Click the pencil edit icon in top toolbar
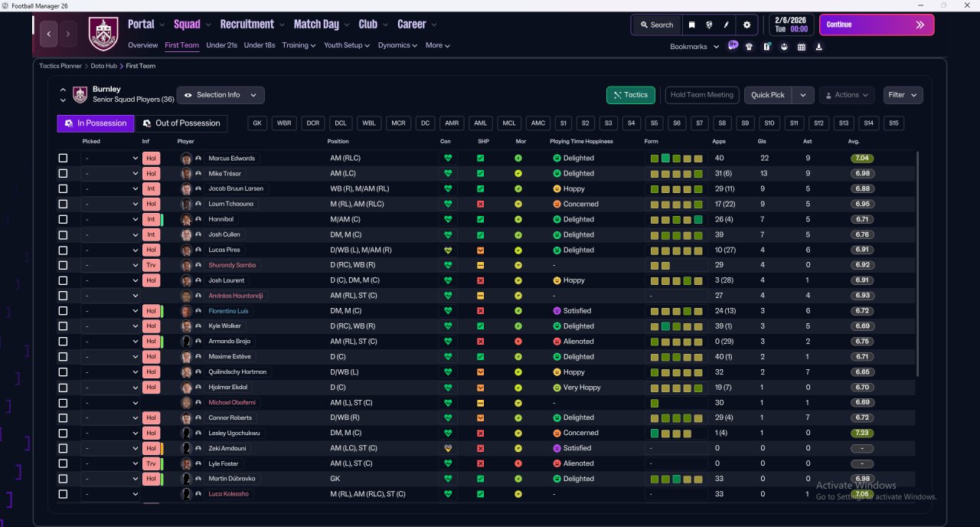The width and height of the screenshot is (980, 527). (x=727, y=25)
